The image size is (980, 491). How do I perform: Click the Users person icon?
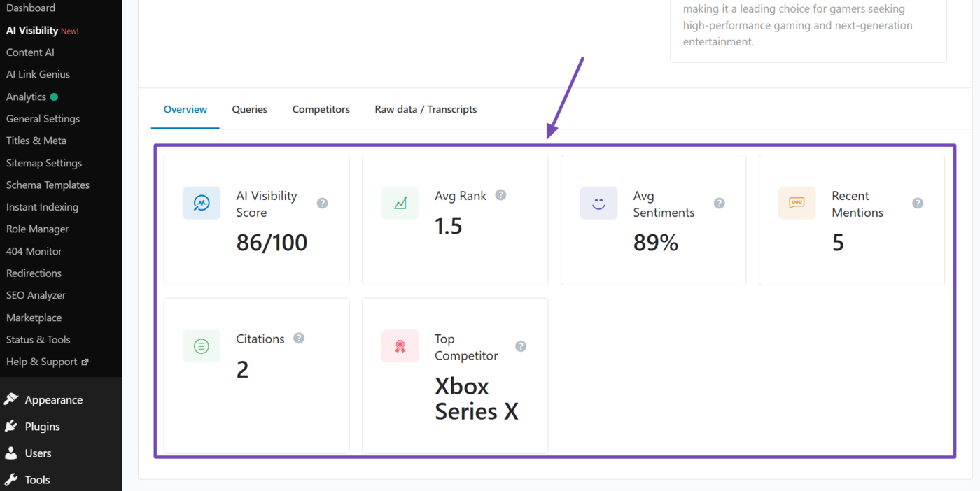pos(10,453)
